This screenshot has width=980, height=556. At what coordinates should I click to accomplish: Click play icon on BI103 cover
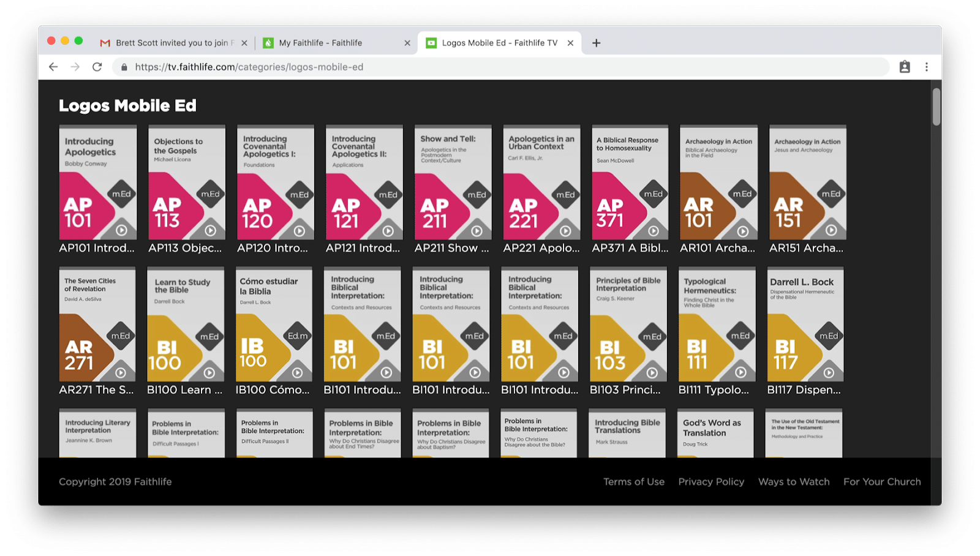652,372
